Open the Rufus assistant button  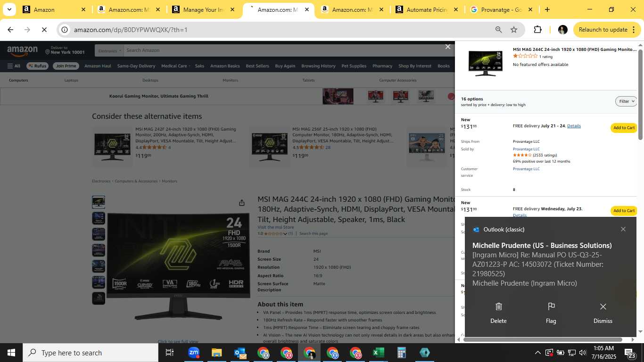tap(37, 66)
